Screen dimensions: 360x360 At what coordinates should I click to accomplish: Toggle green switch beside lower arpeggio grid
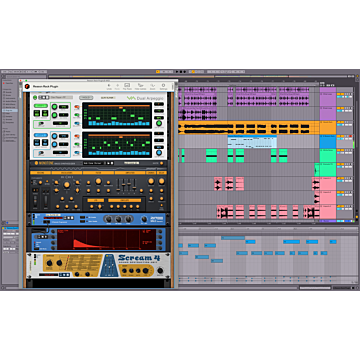(77, 144)
